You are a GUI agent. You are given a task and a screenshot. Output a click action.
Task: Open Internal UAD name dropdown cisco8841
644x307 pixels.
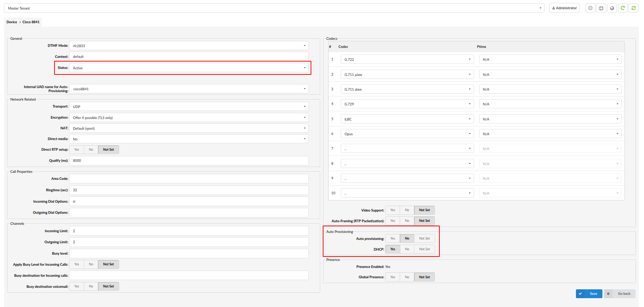[189, 89]
